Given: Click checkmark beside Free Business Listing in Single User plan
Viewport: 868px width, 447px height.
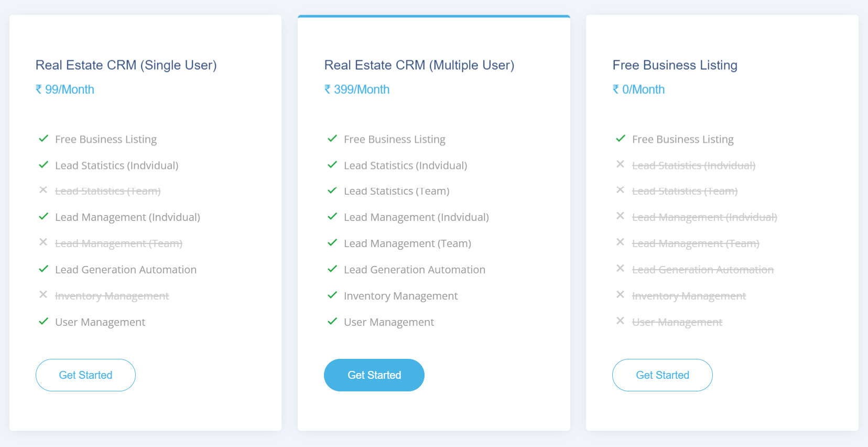Looking at the screenshot, I should pyautogui.click(x=44, y=139).
